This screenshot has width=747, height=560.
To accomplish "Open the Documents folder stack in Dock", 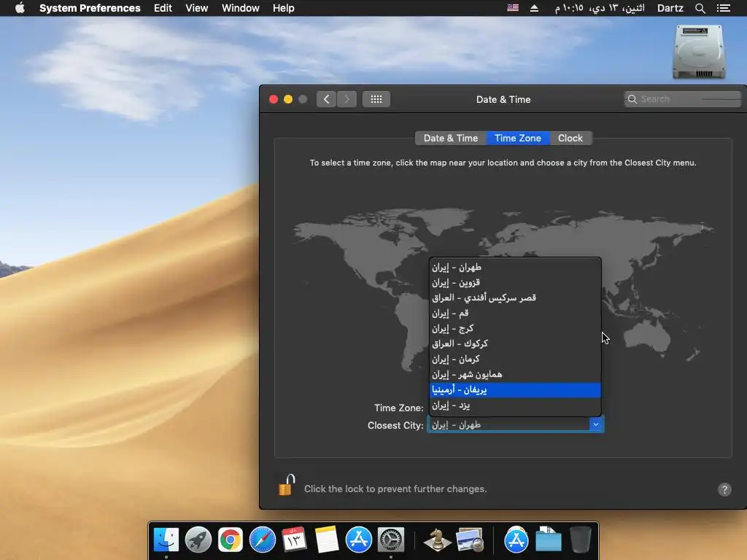I will (549, 540).
